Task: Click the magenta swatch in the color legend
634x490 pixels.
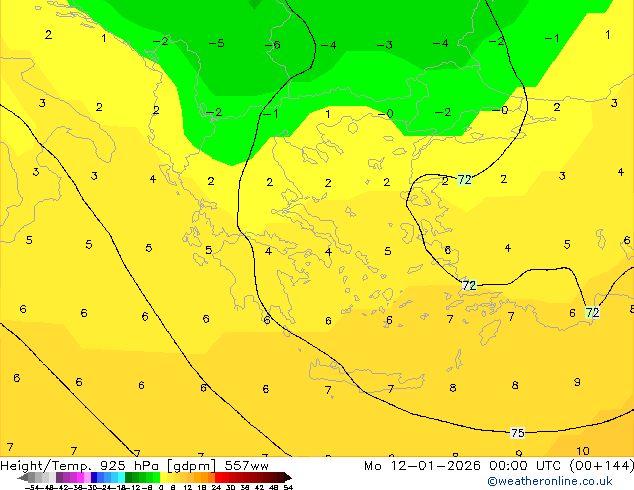Action: click(x=80, y=477)
